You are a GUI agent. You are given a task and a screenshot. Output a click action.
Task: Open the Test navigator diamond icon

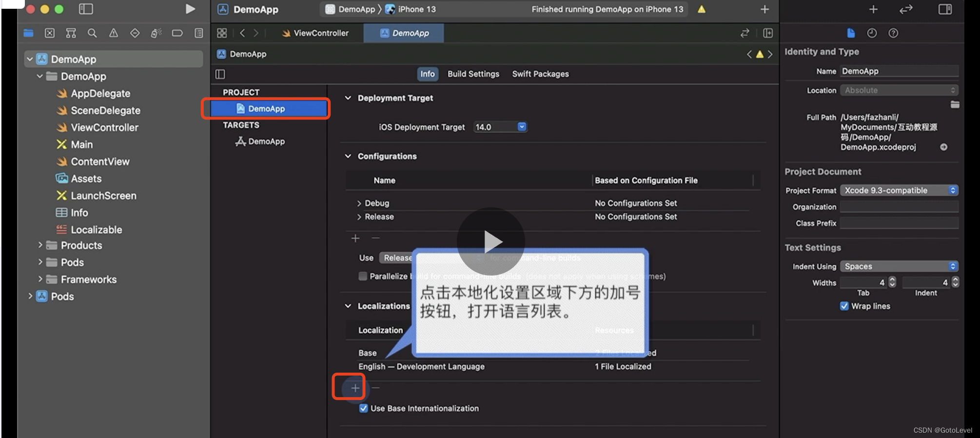click(135, 33)
